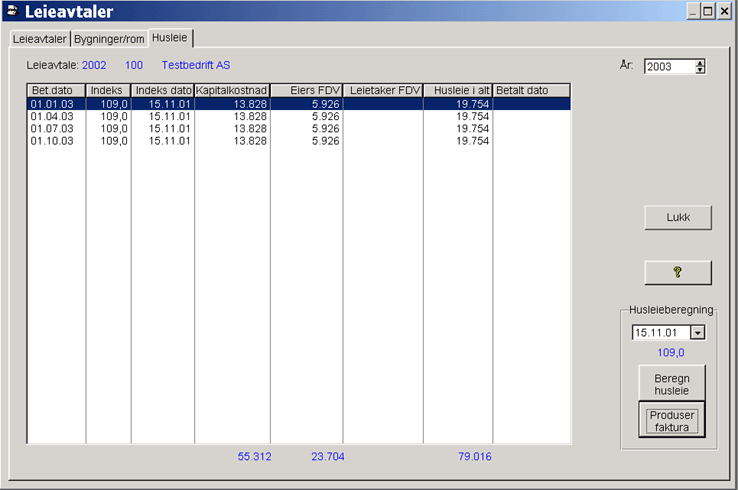This screenshot has height=490, width=738.
Task: Click the Bet.dato column header
Action: tap(56, 90)
